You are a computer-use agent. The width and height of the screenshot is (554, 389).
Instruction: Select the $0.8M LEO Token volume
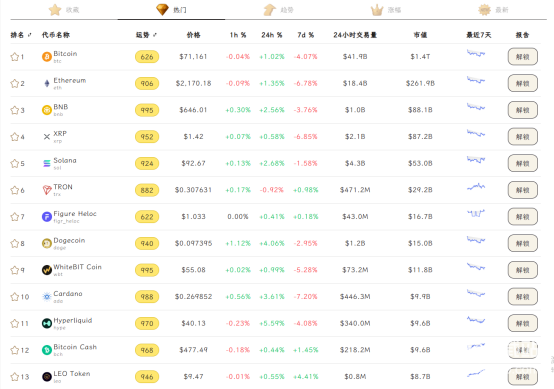[355, 377]
